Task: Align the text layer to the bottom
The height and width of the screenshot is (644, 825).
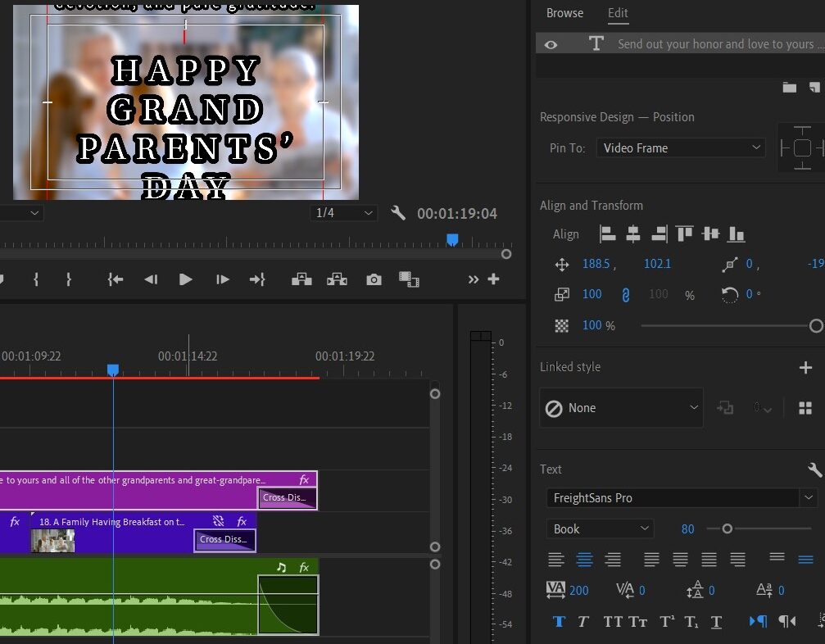Action: click(736, 234)
